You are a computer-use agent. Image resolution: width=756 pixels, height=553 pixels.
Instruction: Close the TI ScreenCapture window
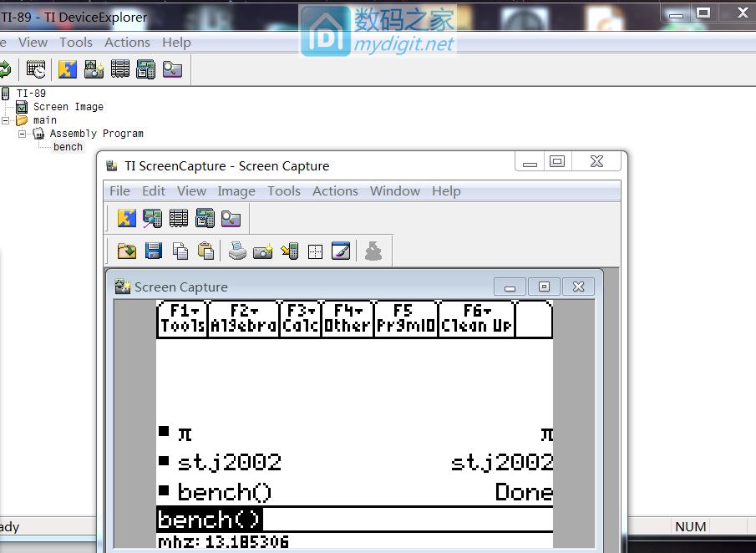tap(596, 161)
